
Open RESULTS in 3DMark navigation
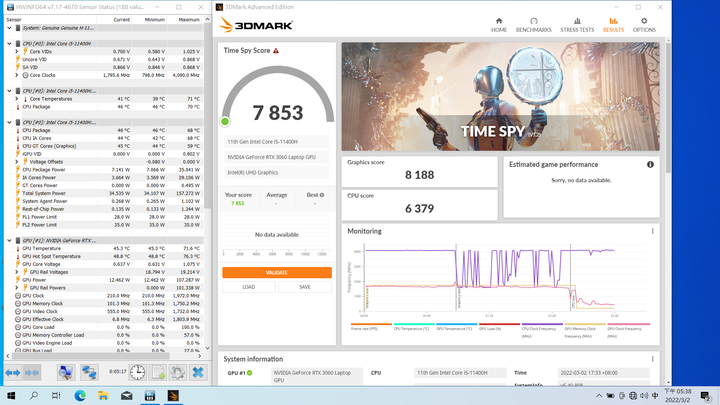pyautogui.click(x=613, y=25)
